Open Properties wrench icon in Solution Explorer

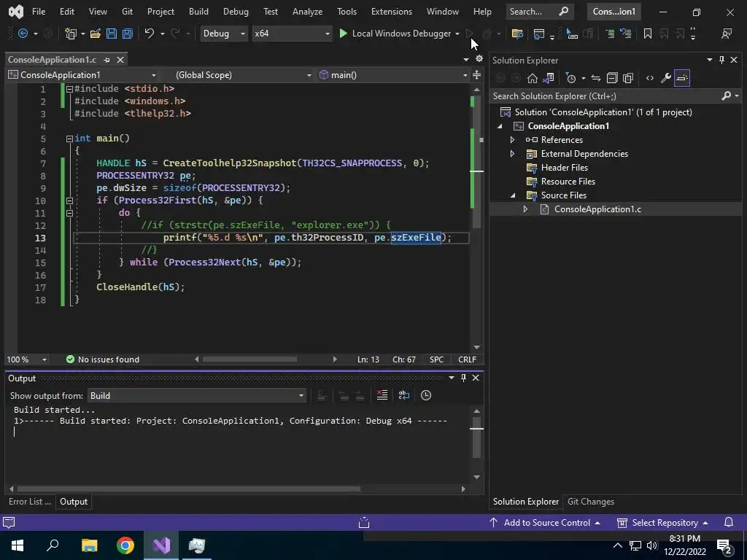[x=666, y=78]
